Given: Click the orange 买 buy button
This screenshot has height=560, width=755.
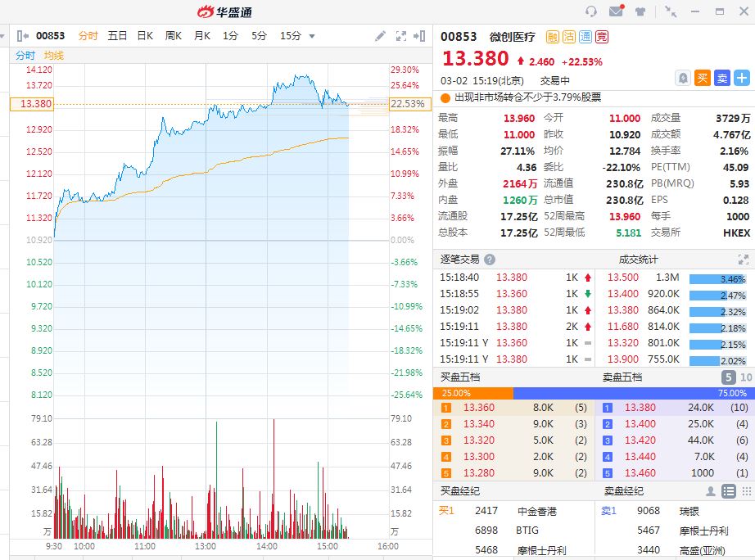Looking at the screenshot, I should [702, 78].
